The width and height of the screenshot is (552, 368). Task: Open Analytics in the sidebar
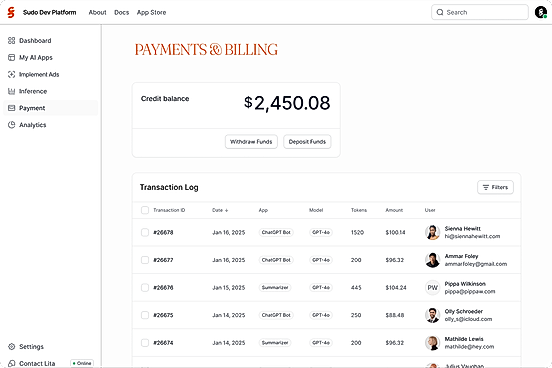pos(51,125)
